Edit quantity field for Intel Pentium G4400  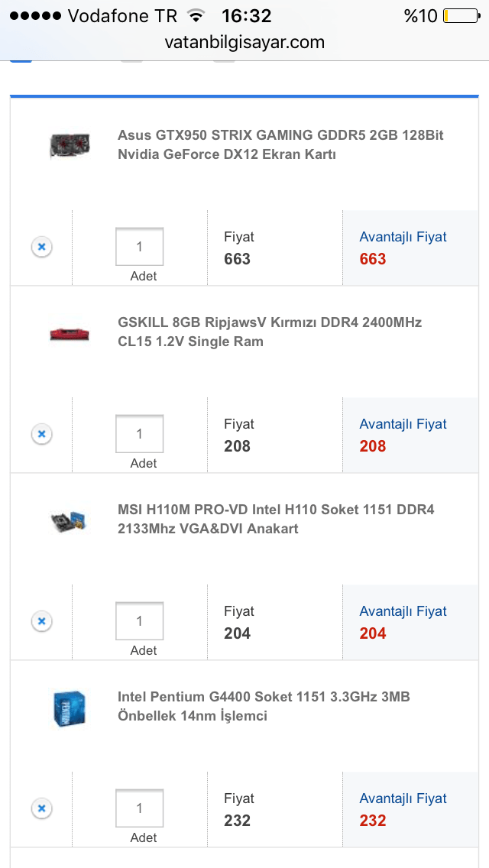coord(139,808)
